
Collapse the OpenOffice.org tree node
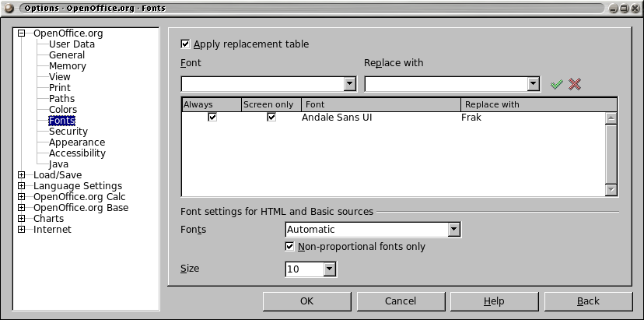click(x=21, y=33)
